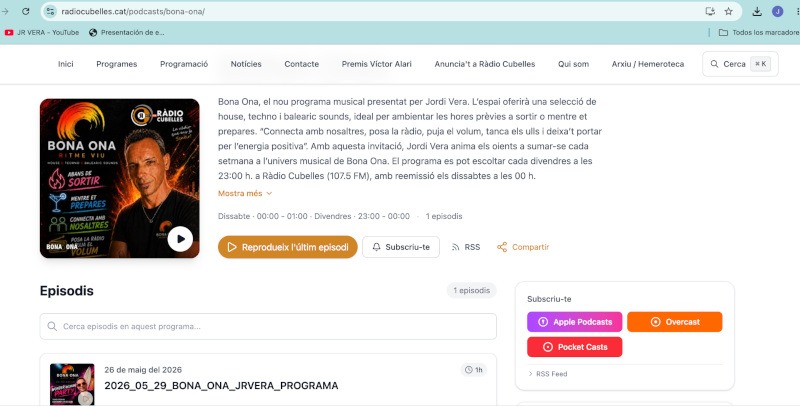Open Premis Víctor Alari page

point(377,64)
